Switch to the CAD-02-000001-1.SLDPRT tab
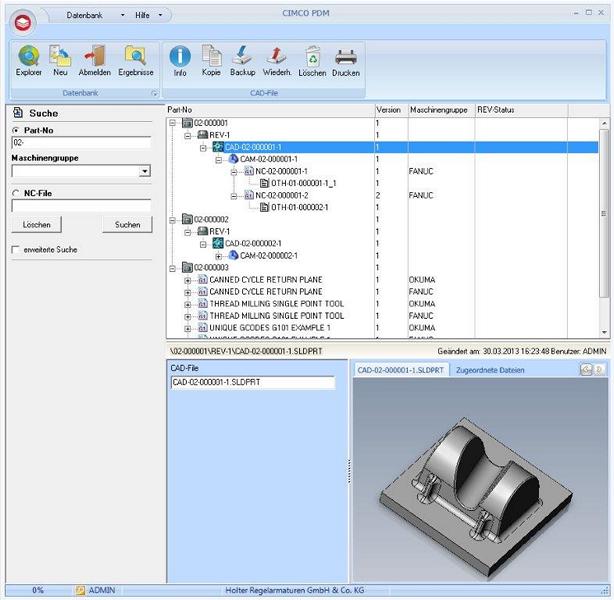 click(401, 370)
